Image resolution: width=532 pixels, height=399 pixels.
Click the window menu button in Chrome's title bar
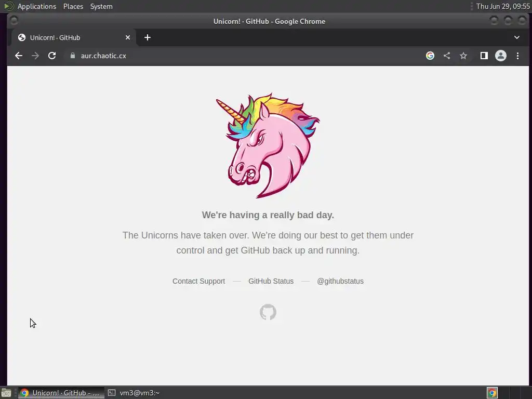[x=14, y=21]
